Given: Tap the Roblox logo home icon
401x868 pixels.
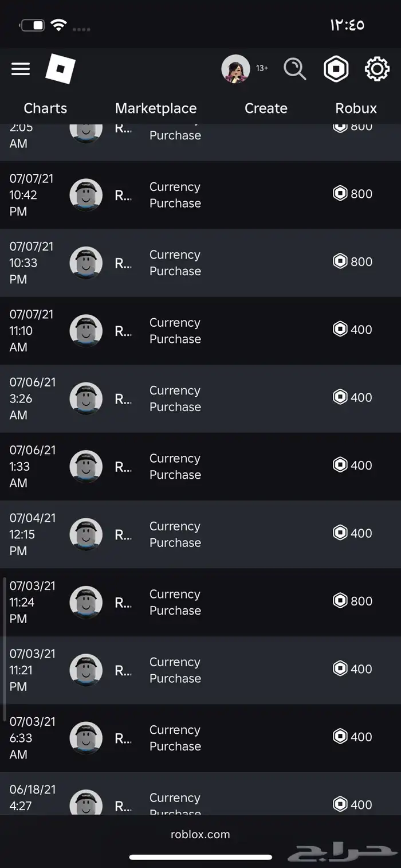Looking at the screenshot, I should [x=61, y=69].
